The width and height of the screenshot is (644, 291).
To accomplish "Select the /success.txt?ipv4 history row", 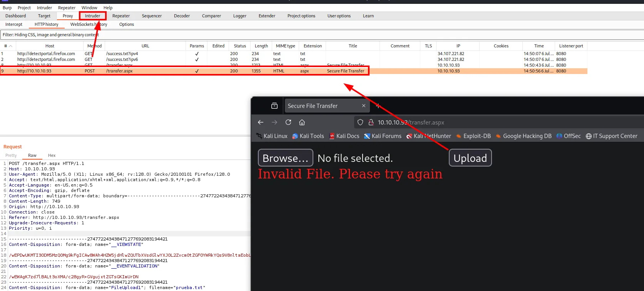I will coord(294,54).
